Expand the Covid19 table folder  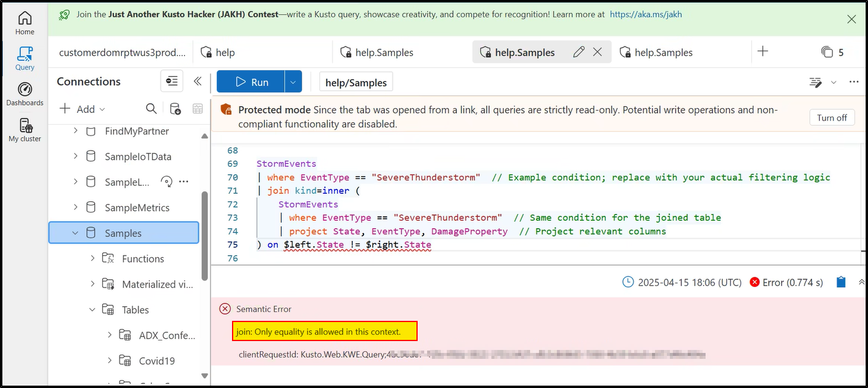click(109, 361)
